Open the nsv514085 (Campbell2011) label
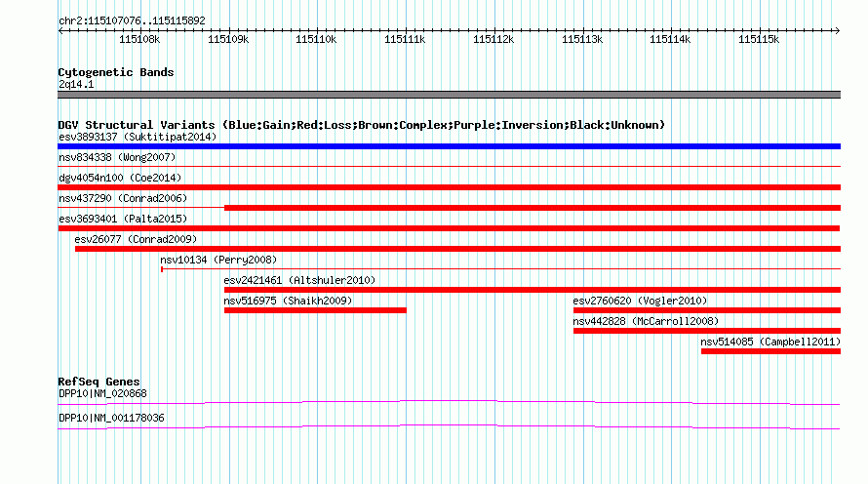Image resolution: width=868 pixels, height=484 pixels. pyautogui.click(x=770, y=342)
